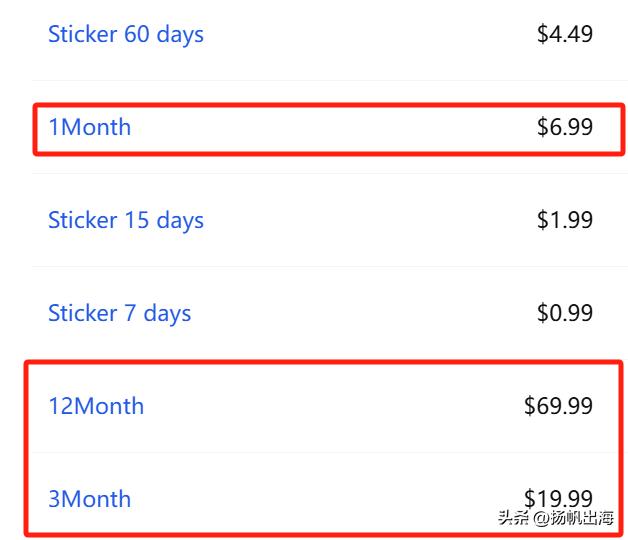
Task: Click the $69.99 price for 12Month
Action: click(558, 406)
